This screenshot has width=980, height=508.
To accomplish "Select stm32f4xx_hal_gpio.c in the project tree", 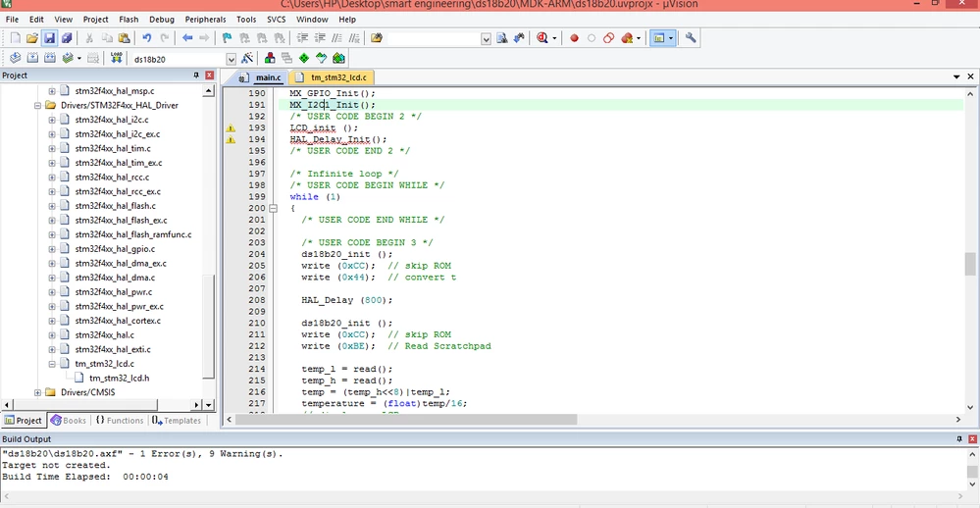I will [x=115, y=249].
